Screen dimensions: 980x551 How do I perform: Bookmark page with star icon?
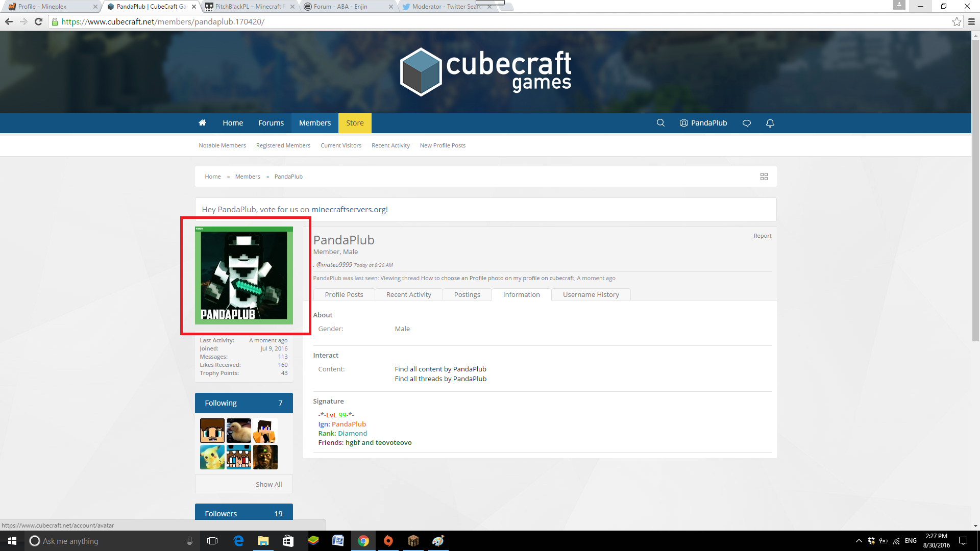(x=957, y=21)
